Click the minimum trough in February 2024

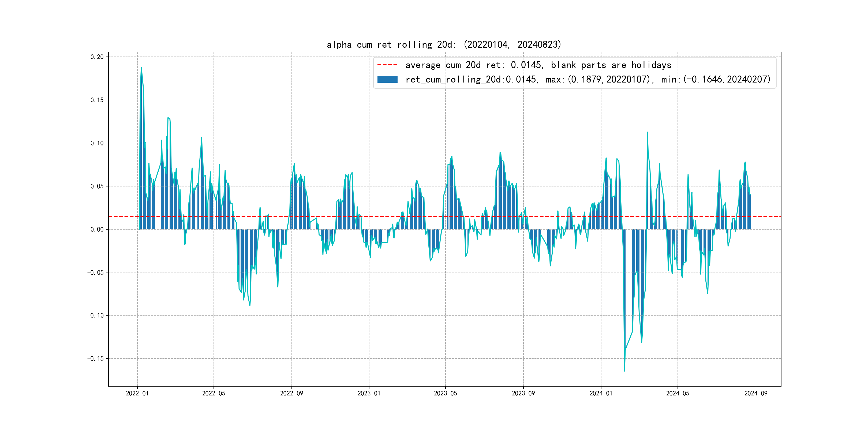coord(624,371)
